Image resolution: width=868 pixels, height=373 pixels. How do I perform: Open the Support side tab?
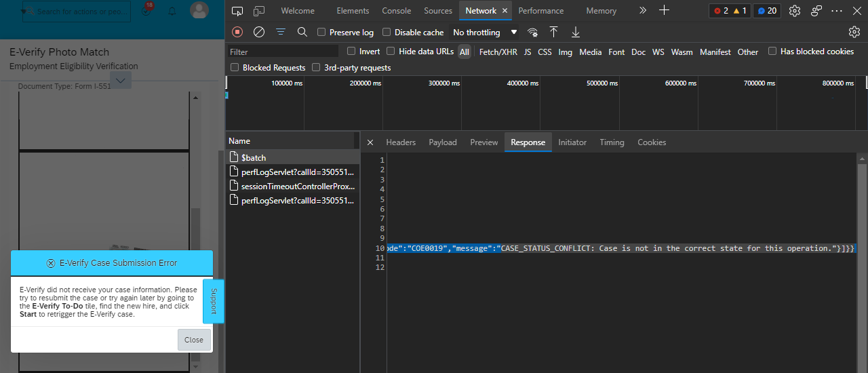214,301
